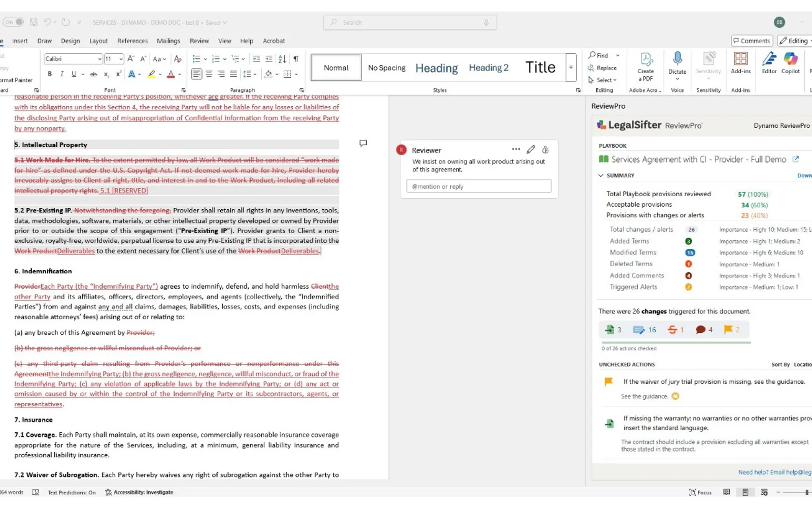Toggle bold formatting in Font group
The height and width of the screenshot is (508, 812).
pyautogui.click(x=50, y=74)
